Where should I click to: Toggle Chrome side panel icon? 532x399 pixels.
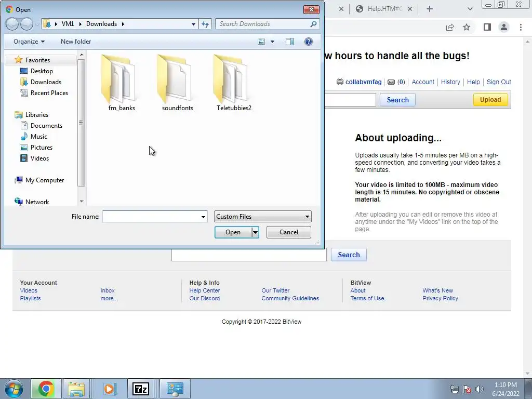[x=487, y=27]
